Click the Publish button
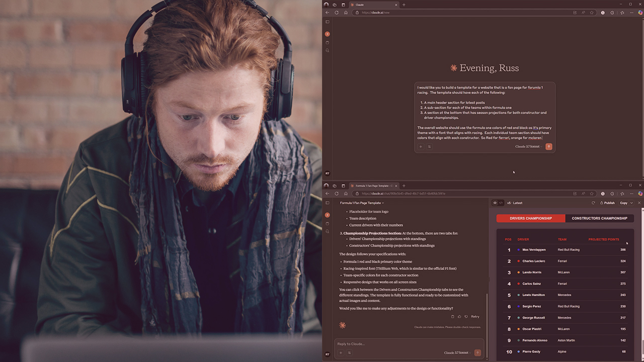The height and width of the screenshot is (362, 644). [x=607, y=203]
